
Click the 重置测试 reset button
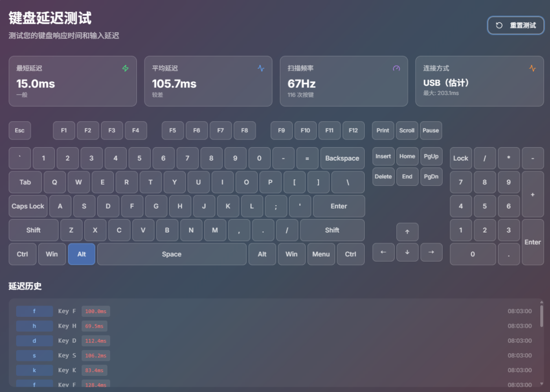pos(516,25)
